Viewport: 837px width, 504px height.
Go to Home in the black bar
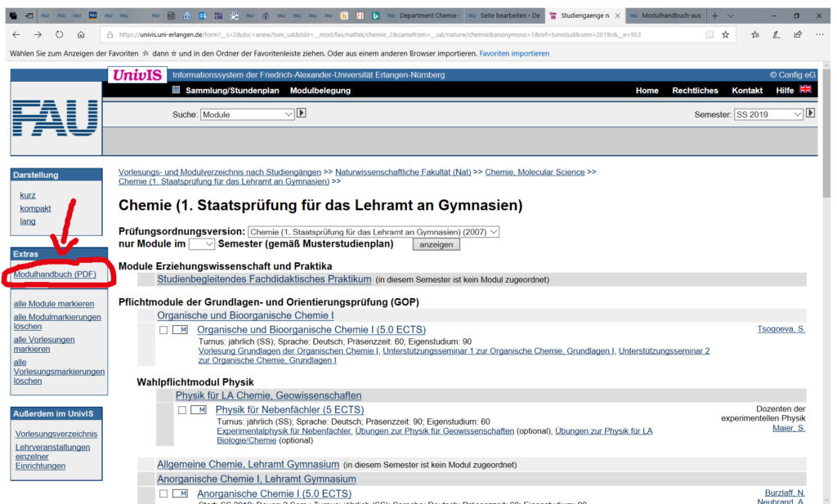[x=647, y=91]
